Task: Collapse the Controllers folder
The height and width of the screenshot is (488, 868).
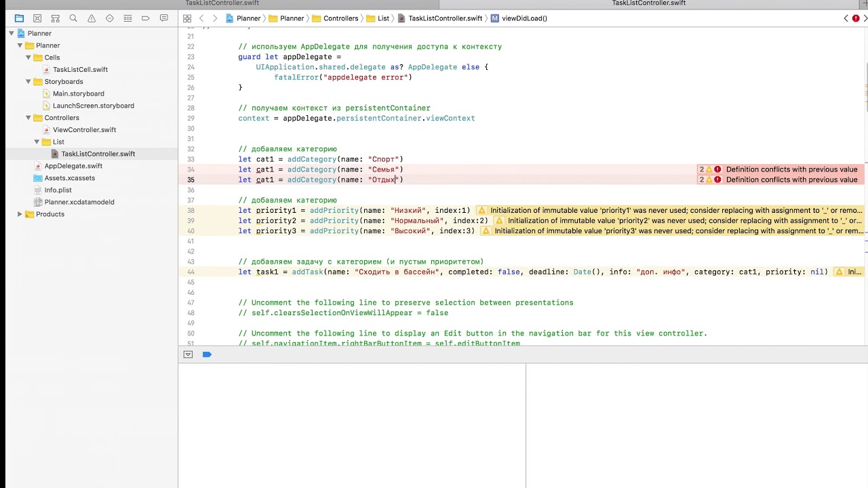Action: pyautogui.click(x=28, y=118)
